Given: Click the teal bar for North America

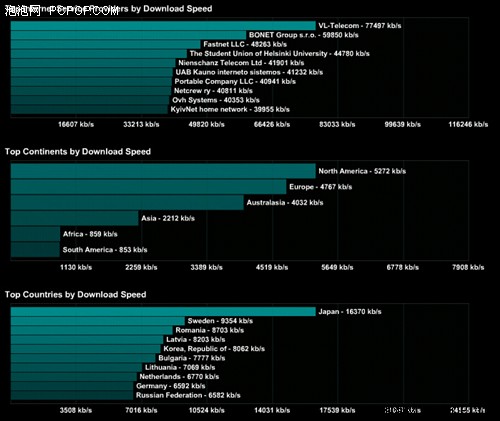Looking at the screenshot, I should [x=163, y=171].
